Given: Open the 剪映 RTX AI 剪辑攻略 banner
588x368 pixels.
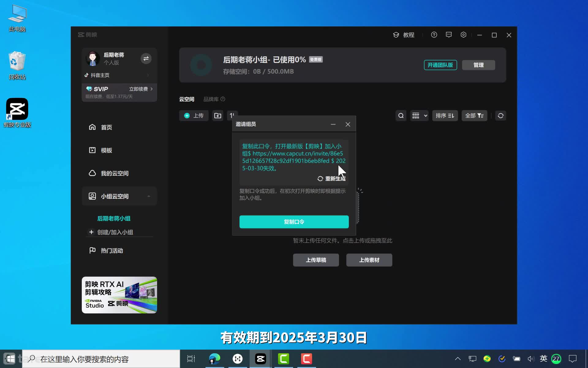Looking at the screenshot, I should coord(119,295).
